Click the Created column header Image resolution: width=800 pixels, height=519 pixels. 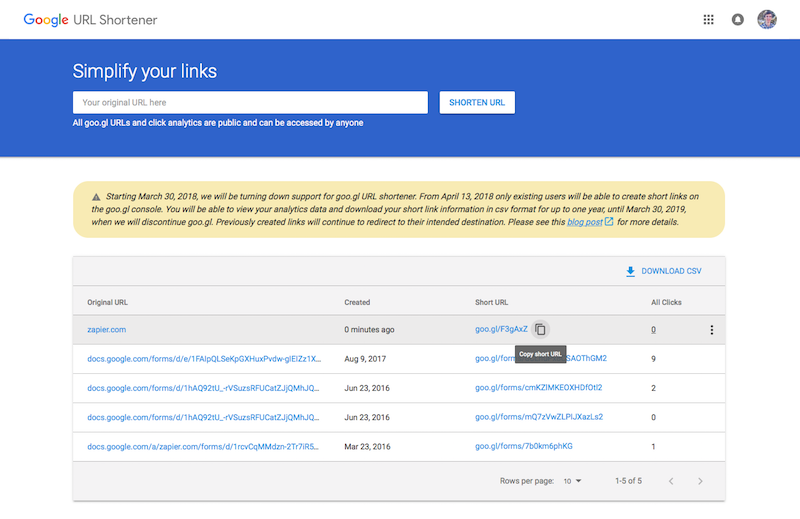pos(357,302)
